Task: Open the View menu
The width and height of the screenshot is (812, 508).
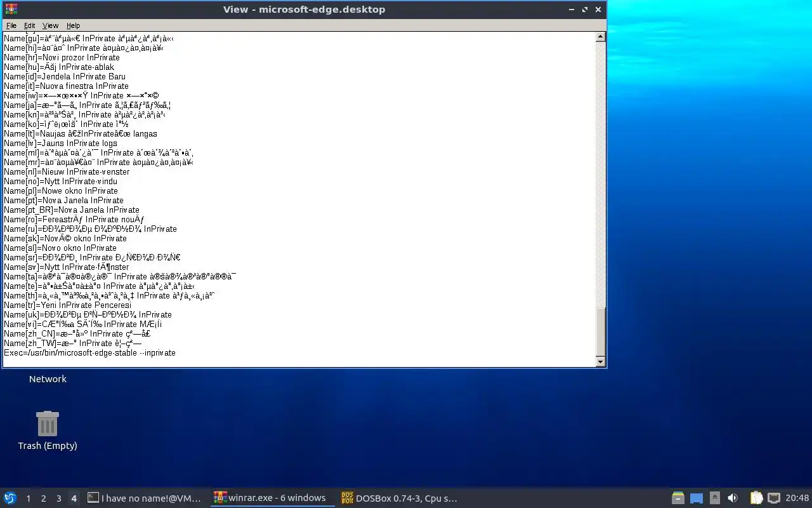Action: point(50,25)
